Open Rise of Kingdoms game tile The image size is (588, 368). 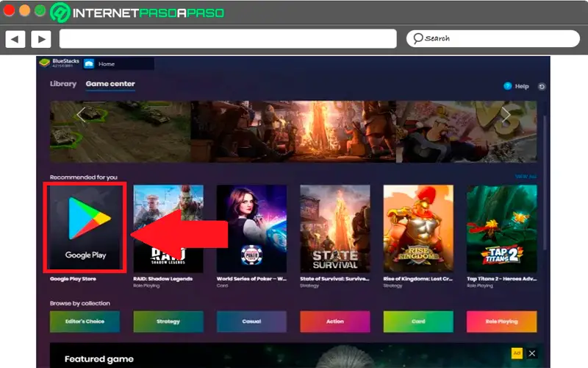pyautogui.click(x=418, y=228)
